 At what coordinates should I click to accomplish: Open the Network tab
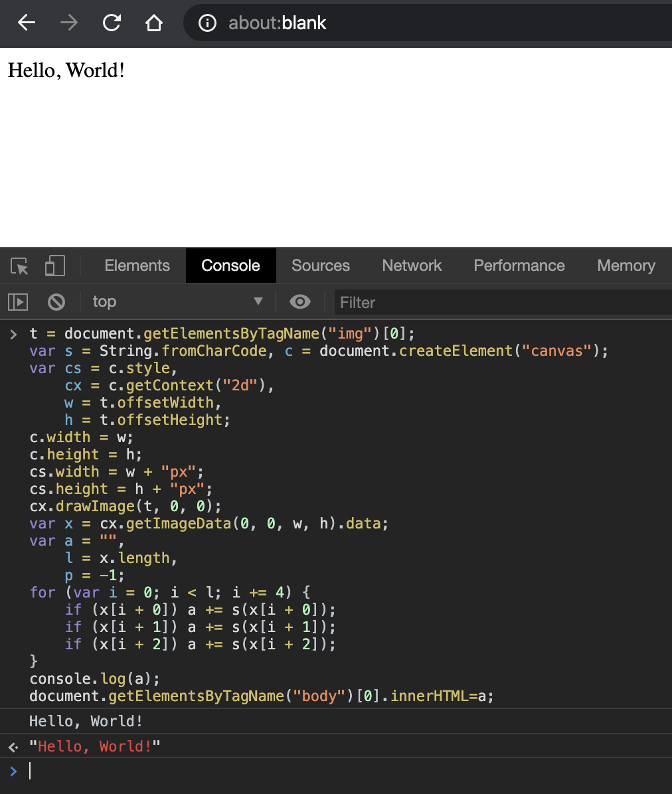pyautogui.click(x=412, y=266)
